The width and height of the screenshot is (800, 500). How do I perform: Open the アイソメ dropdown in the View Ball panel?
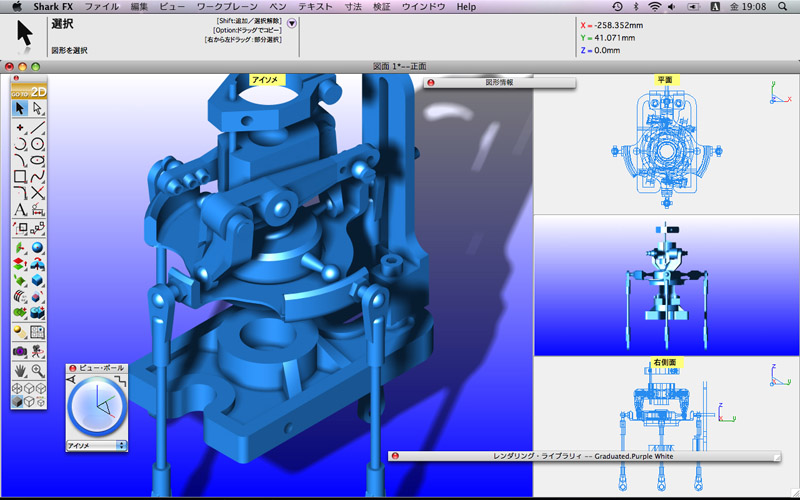tap(96, 445)
